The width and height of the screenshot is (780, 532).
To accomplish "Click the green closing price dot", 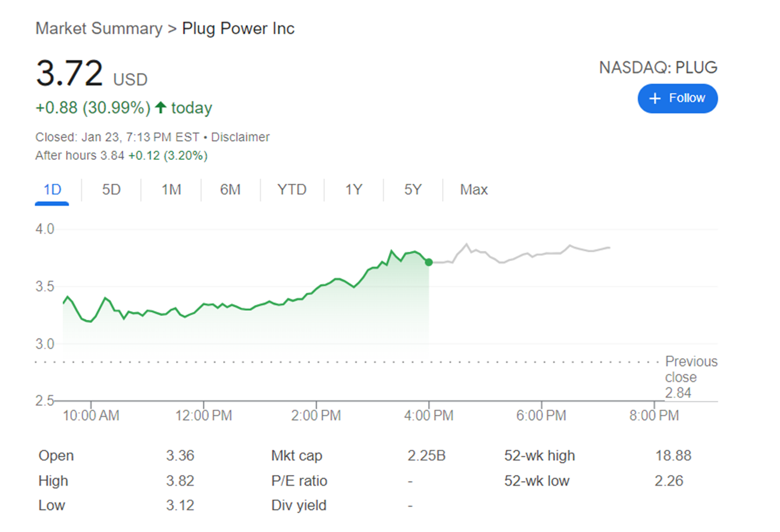I will point(429,263).
